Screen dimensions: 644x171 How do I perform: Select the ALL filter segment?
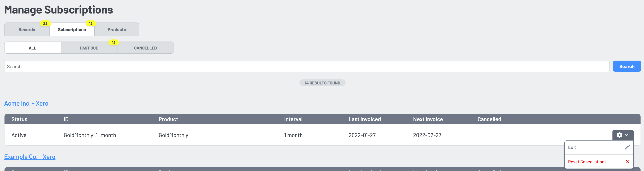(33, 48)
